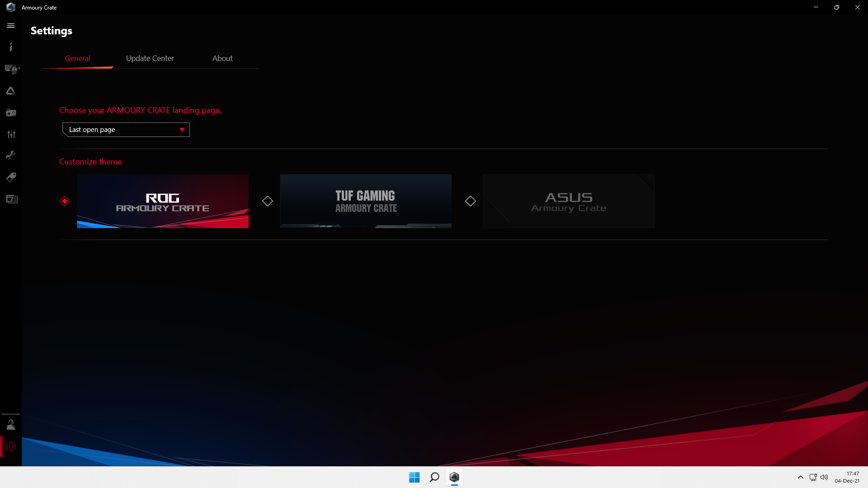The width and height of the screenshot is (868, 488).
Task: Open Aura Sync triangle icon
Action: click(x=11, y=91)
